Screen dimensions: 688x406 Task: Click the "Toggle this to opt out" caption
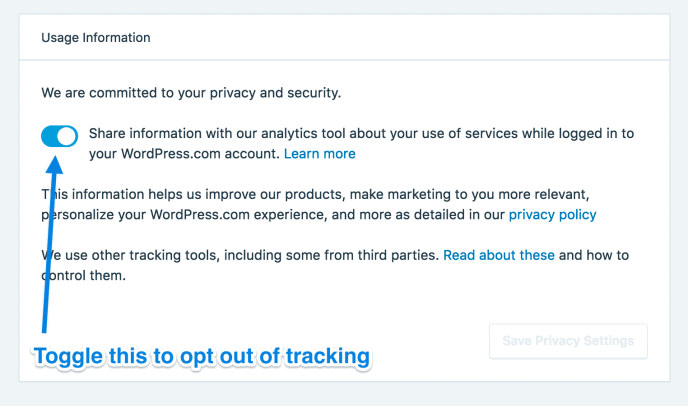click(201, 356)
